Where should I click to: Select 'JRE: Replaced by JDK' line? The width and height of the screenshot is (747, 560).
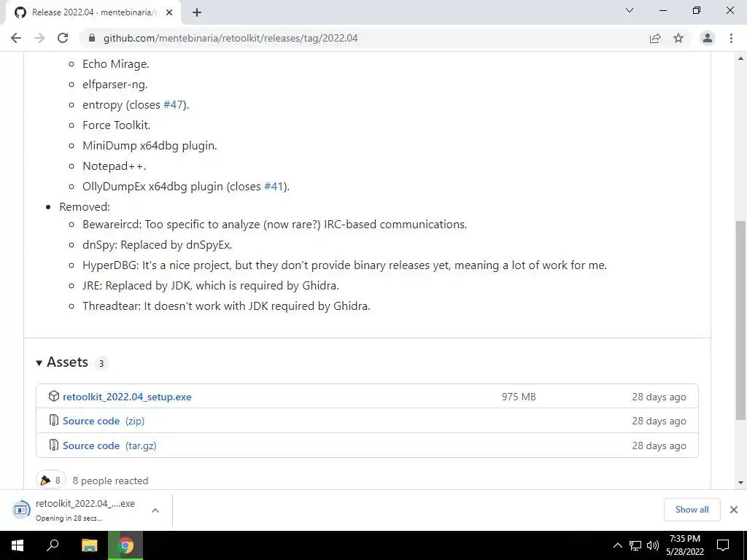(x=211, y=286)
